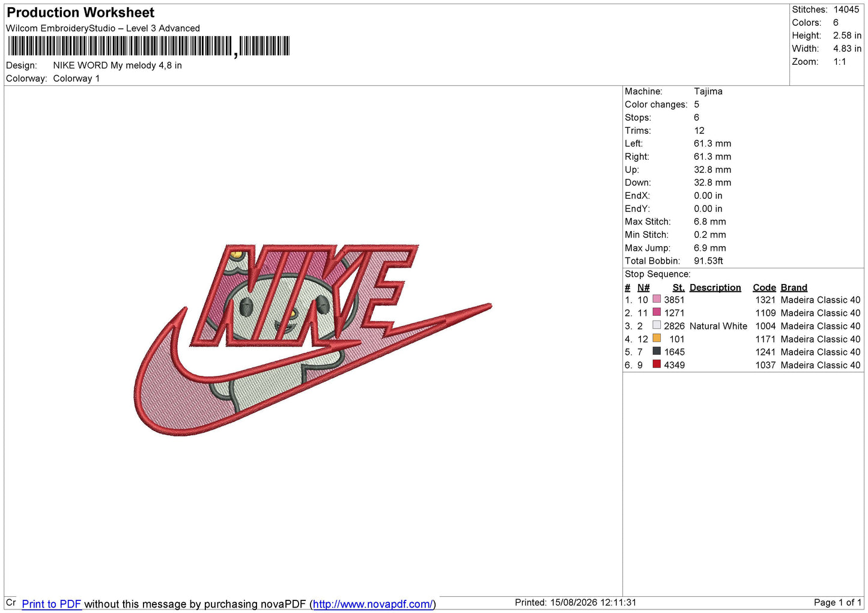
Task: Click the Min Stitch value 0.2 mm
Action: (710, 235)
